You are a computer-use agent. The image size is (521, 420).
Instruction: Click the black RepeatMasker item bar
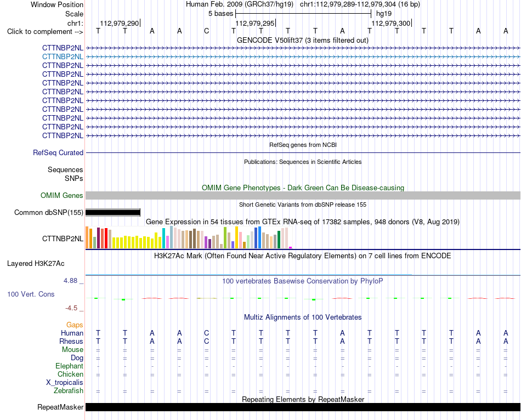pyautogui.click(x=303, y=407)
